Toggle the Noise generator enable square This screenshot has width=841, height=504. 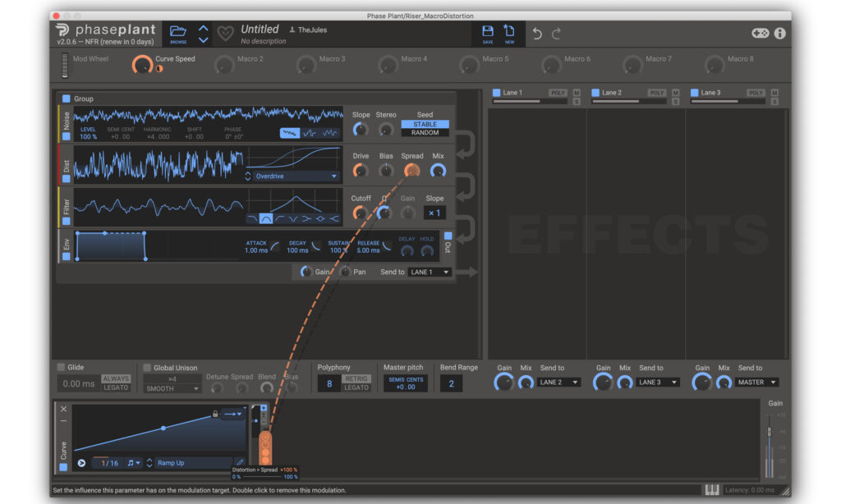(66, 137)
